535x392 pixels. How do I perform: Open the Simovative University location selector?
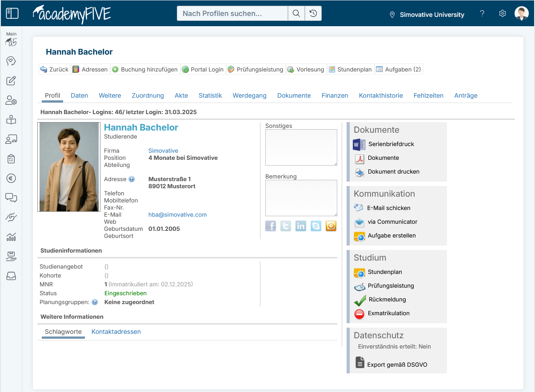427,15
